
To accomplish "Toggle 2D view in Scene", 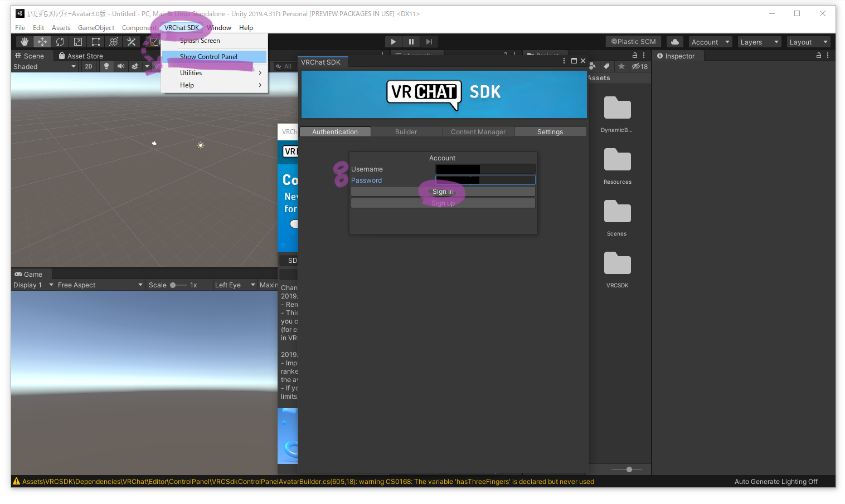I will 89,66.
